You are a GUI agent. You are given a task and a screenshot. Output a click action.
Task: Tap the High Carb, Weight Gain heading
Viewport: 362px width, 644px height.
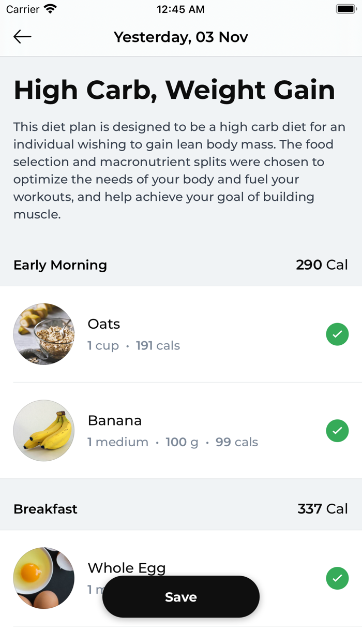point(174,90)
